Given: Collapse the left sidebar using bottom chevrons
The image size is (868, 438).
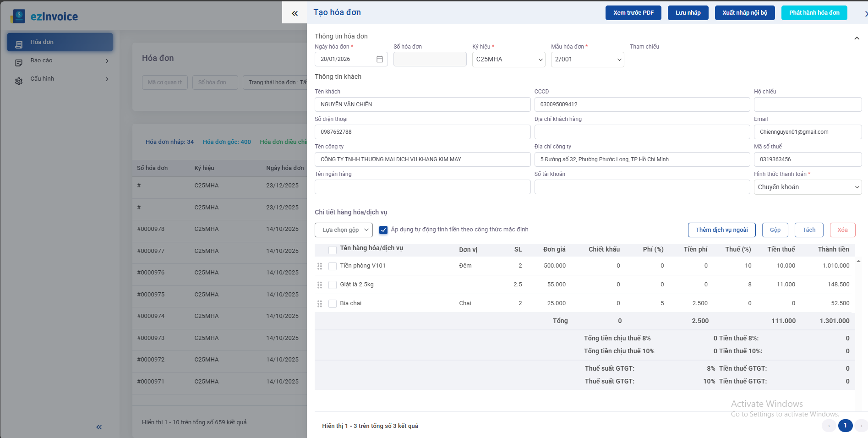Looking at the screenshot, I should click(99, 427).
